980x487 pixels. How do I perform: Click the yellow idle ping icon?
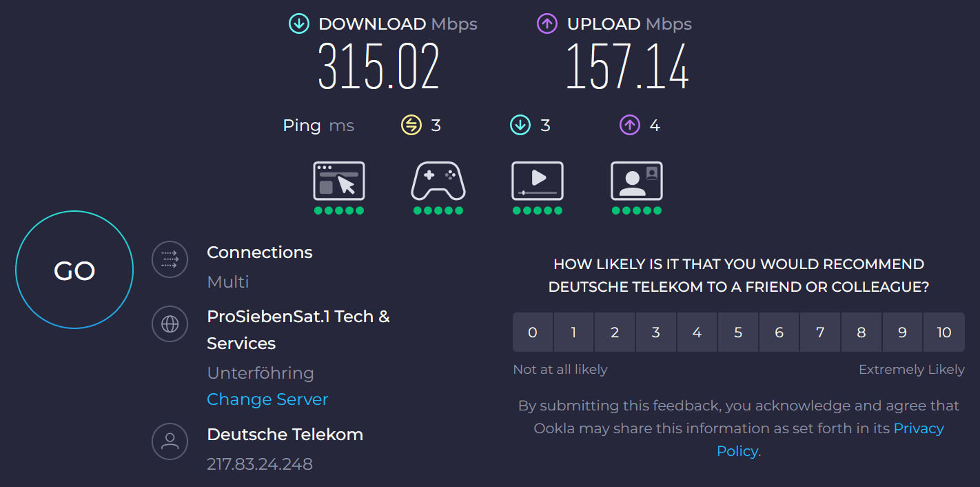(x=411, y=126)
